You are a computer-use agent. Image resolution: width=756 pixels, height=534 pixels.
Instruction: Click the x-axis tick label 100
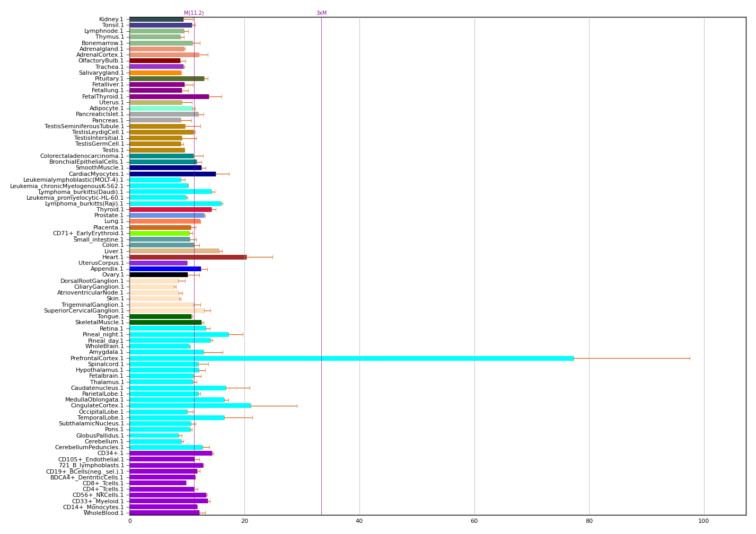[704, 521]
